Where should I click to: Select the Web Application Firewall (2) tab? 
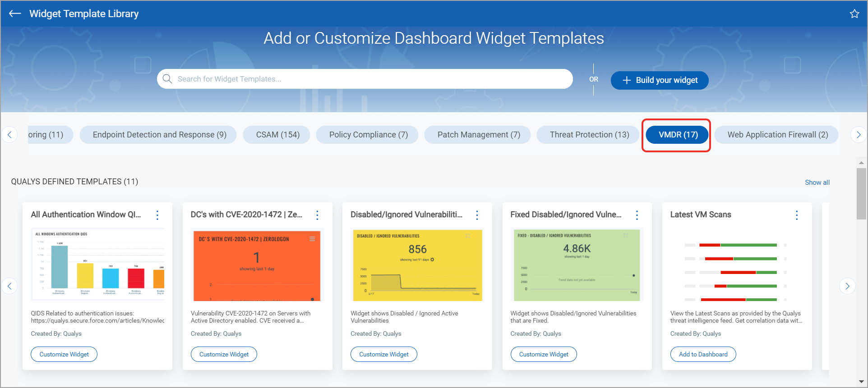coord(777,135)
